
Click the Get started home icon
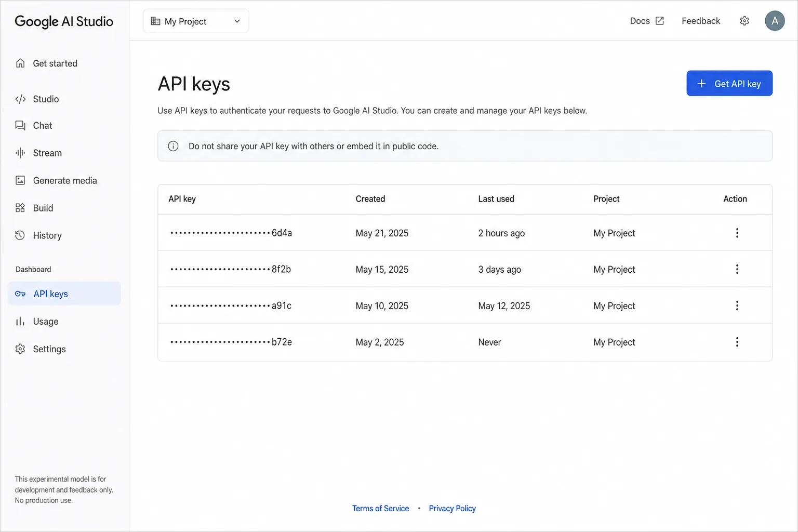(x=20, y=63)
